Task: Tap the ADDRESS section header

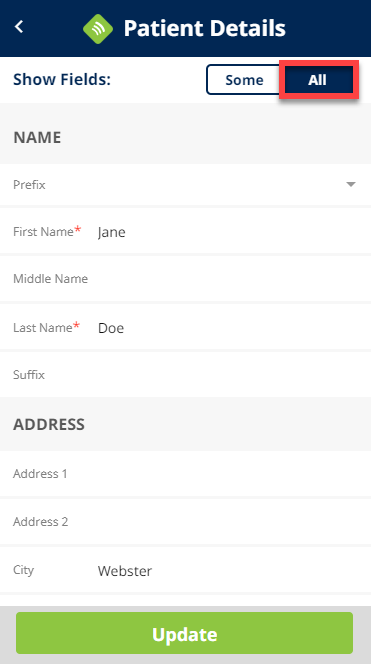Action: [49, 424]
